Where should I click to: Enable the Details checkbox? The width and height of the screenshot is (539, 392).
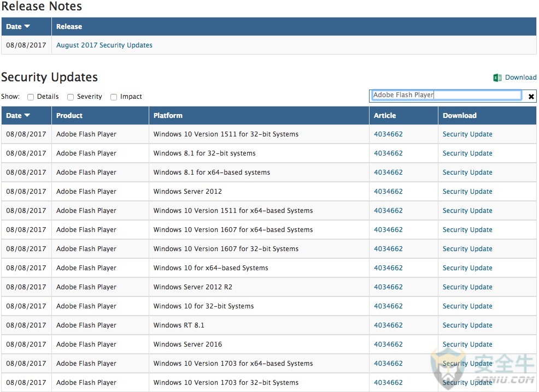point(31,97)
